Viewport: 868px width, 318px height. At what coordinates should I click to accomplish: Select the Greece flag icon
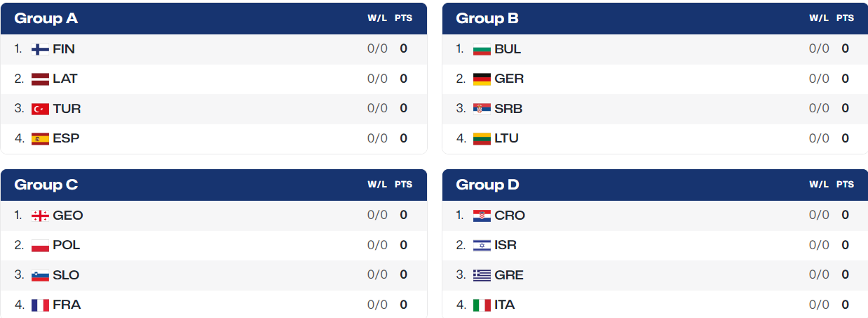tap(482, 275)
